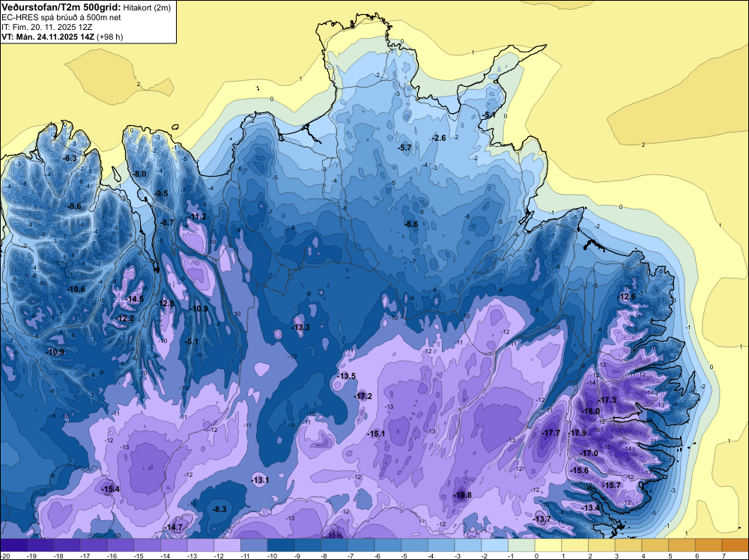Click the -12.2 temperature reading
This screenshot has width=749, height=560.
click(x=126, y=318)
